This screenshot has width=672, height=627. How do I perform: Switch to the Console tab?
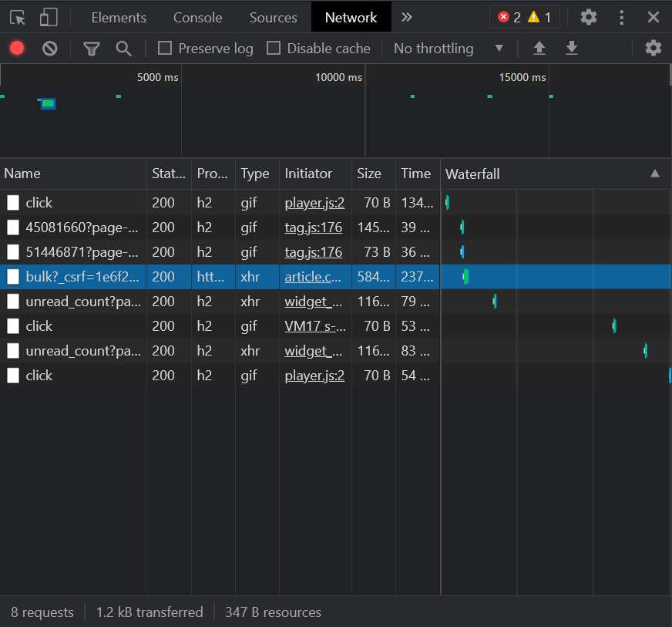(197, 17)
